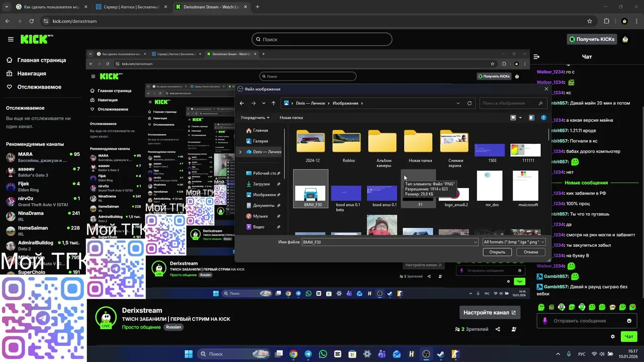Open Steam from the taskbar
This screenshot has height=362, width=644.
(441, 354)
